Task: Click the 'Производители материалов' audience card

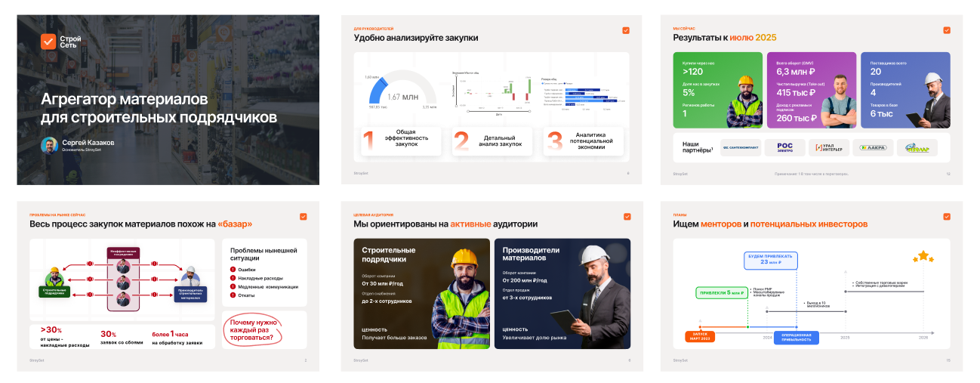Action: click(x=562, y=294)
